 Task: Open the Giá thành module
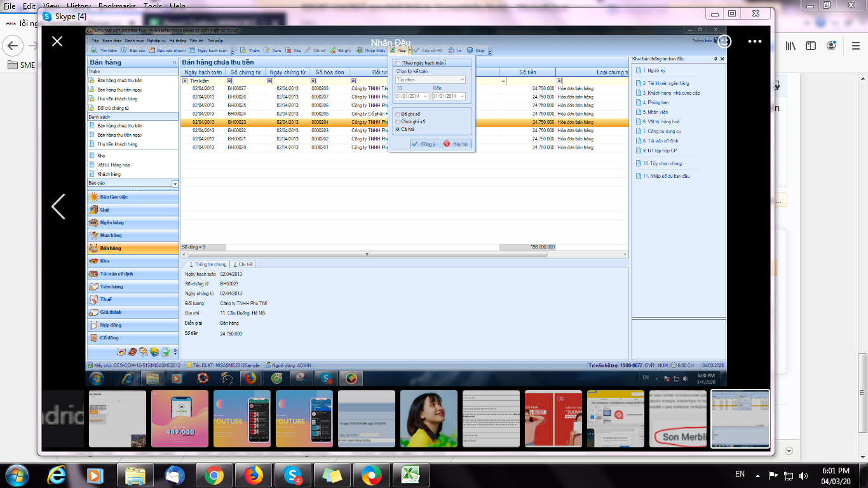click(x=133, y=312)
